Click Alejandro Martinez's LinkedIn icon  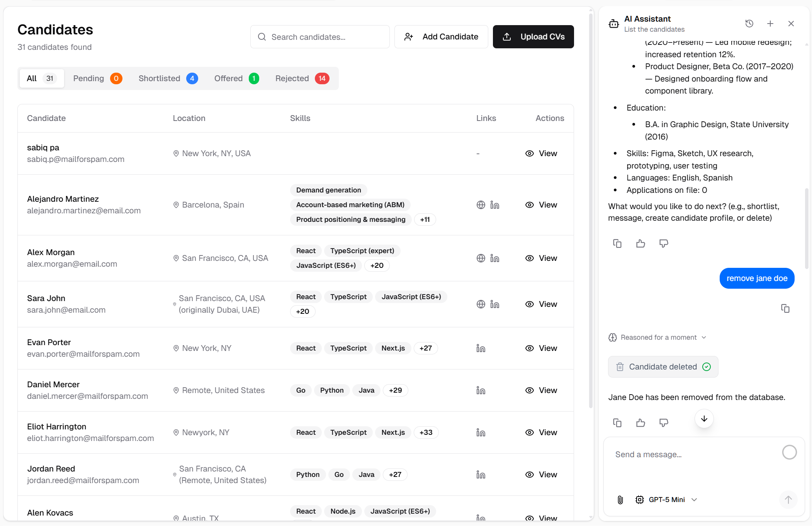pos(494,205)
